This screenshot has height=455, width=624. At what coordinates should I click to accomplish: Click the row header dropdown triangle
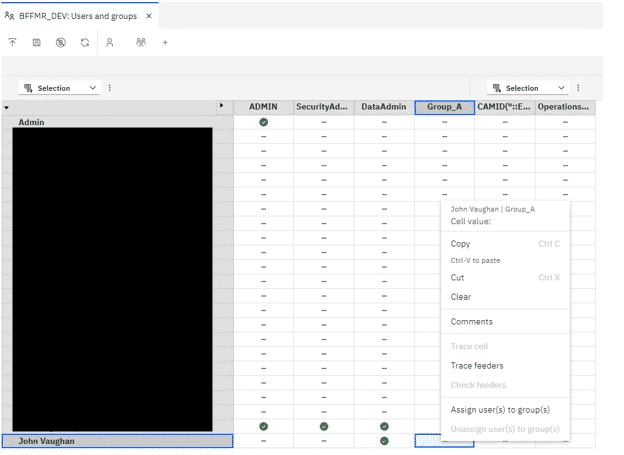point(6,107)
